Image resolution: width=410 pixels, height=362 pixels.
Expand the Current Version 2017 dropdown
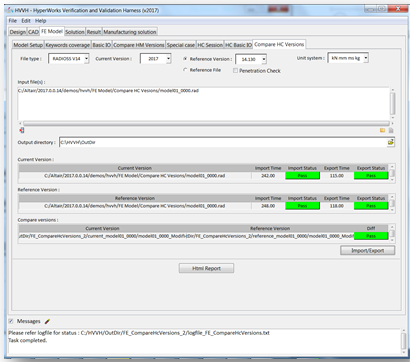pos(155,59)
